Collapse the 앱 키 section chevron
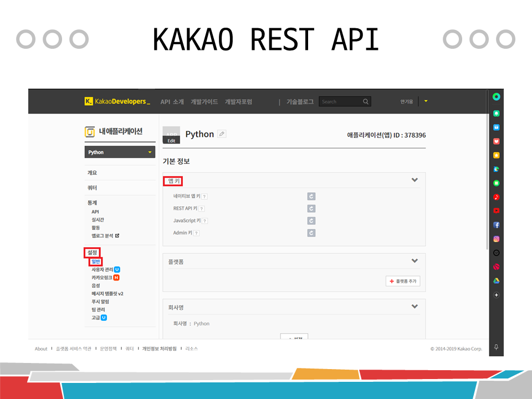The image size is (532, 399). pyautogui.click(x=415, y=180)
